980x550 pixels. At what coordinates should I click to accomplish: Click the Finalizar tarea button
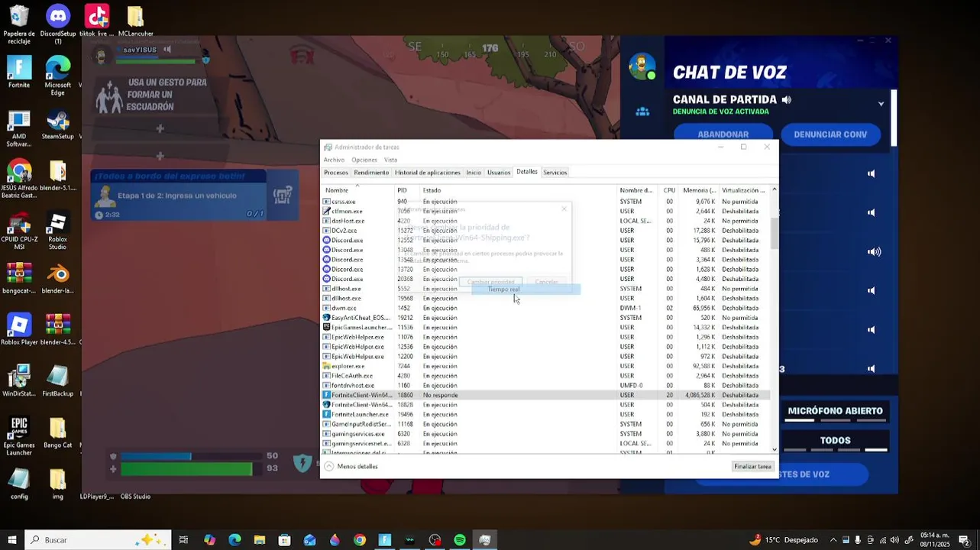(752, 466)
